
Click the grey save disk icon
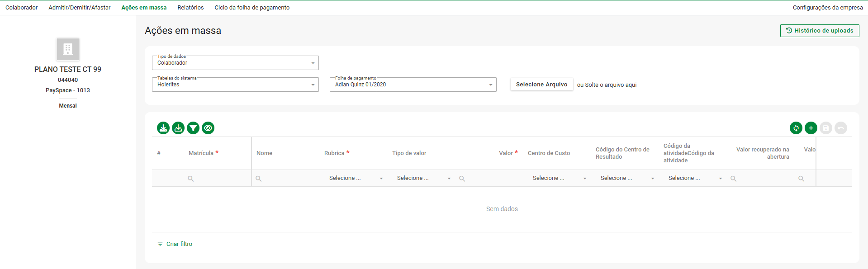(825, 128)
